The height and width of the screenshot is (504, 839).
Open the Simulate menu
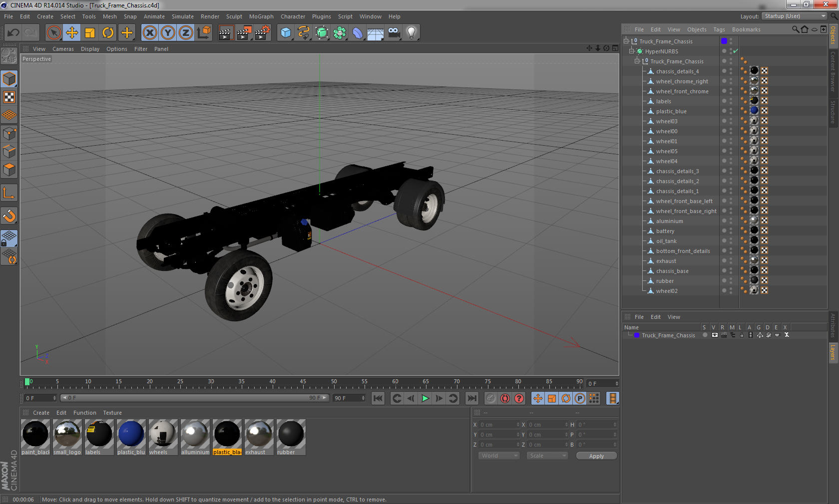point(183,16)
